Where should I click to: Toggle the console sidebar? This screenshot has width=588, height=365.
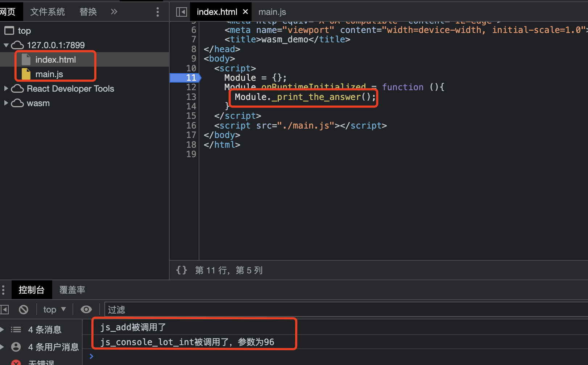point(4,309)
